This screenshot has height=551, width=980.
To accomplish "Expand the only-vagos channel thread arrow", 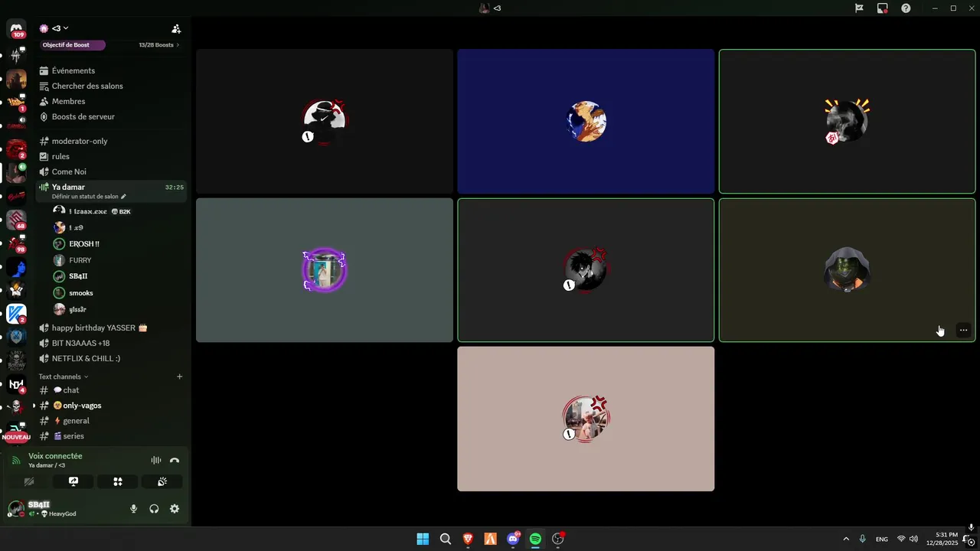I will [34, 406].
